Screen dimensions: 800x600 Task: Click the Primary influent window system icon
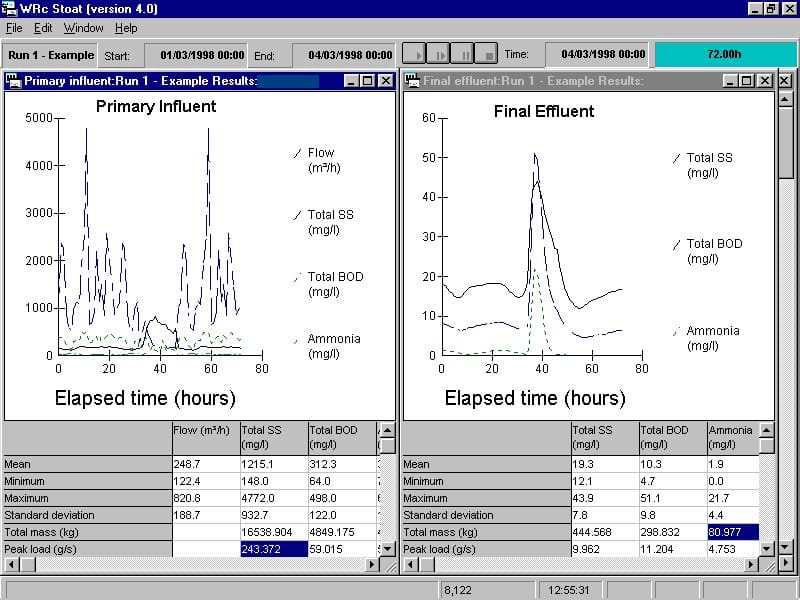pyautogui.click(x=14, y=81)
